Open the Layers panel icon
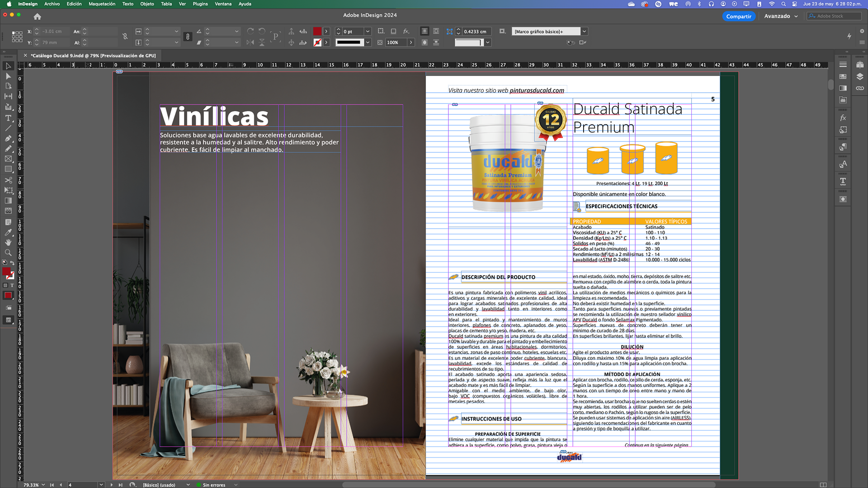 point(860,76)
